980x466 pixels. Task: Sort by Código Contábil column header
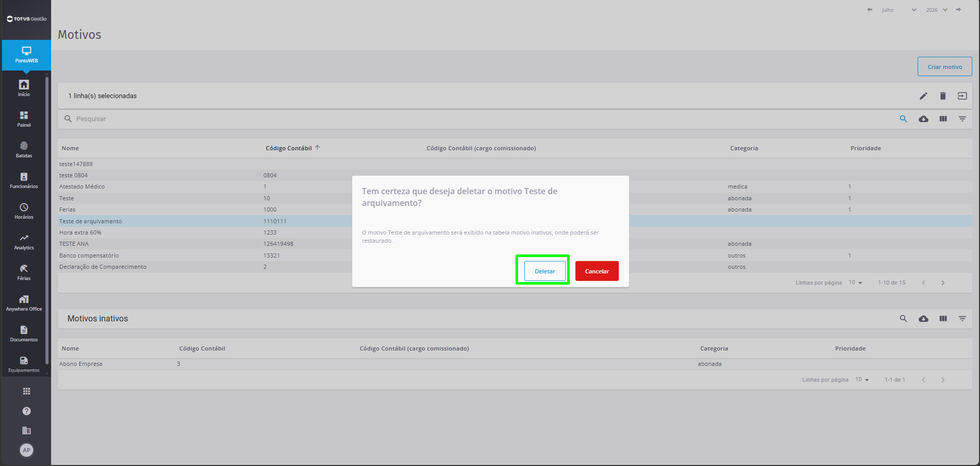click(x=289, y=148)
